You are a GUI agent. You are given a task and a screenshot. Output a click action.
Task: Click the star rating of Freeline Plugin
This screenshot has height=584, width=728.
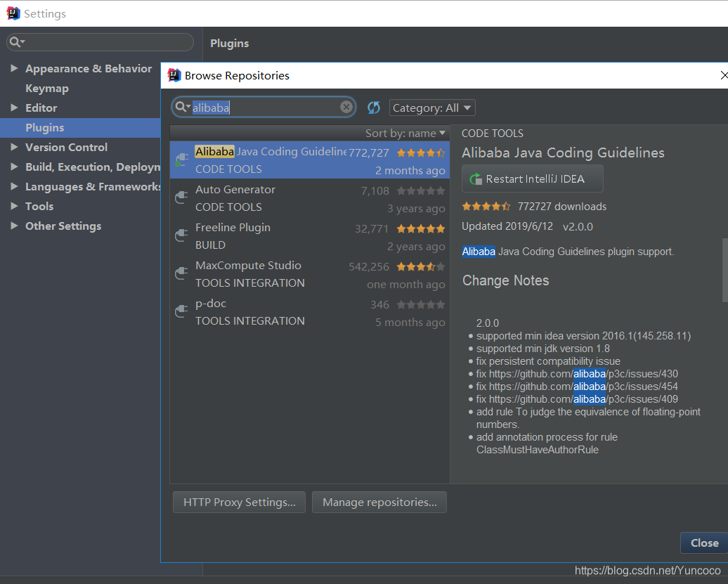click(421, 229)
